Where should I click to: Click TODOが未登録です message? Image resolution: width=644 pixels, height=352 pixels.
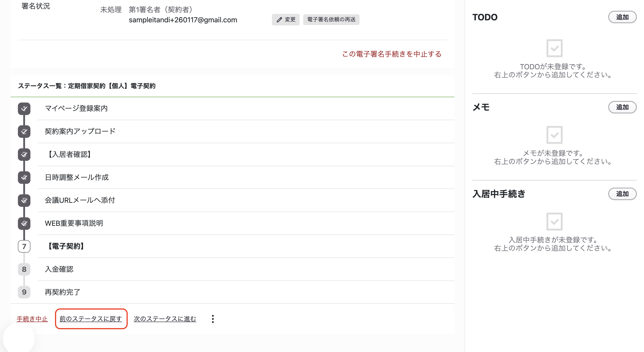[x=553, y=67]
